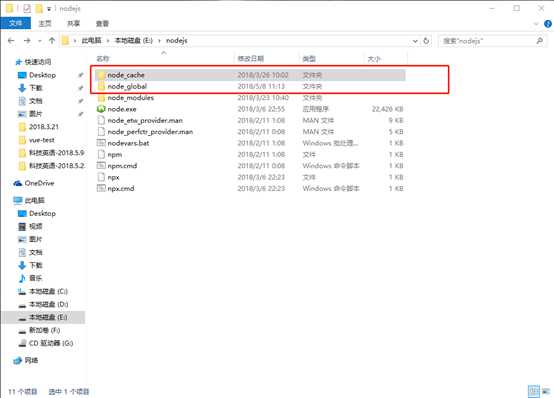
Task: Expand the ribbon with the chevron
Action: pos(536,24)
